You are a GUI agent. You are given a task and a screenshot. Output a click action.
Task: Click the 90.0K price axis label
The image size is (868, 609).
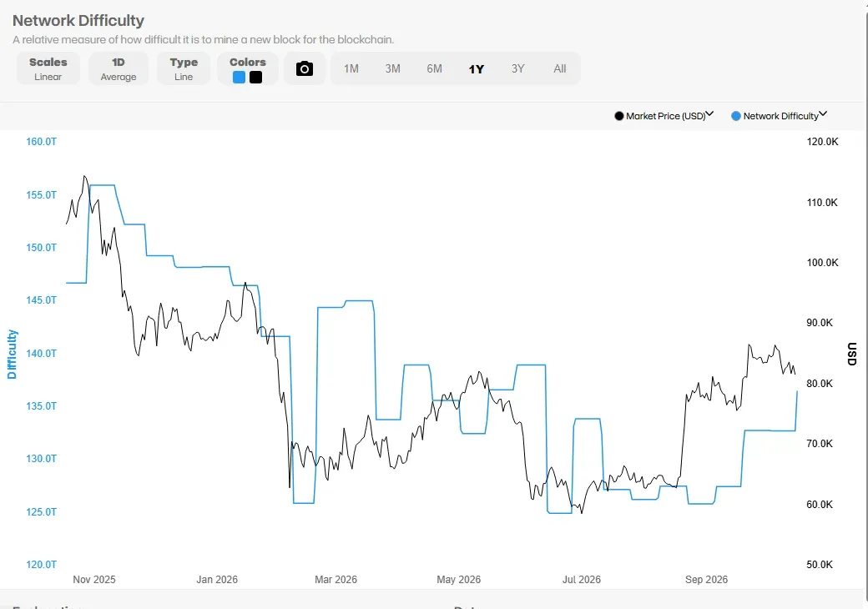[x=820, y=323]
